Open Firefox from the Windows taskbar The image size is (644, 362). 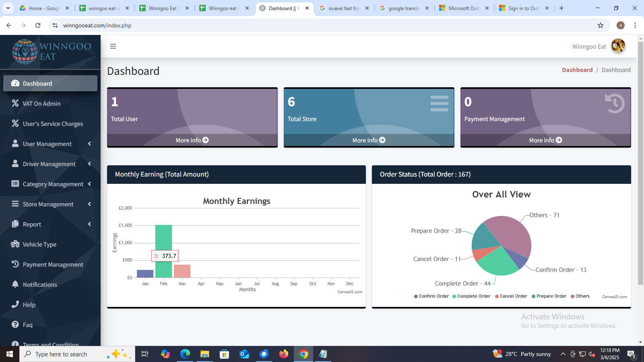point(284,354)
